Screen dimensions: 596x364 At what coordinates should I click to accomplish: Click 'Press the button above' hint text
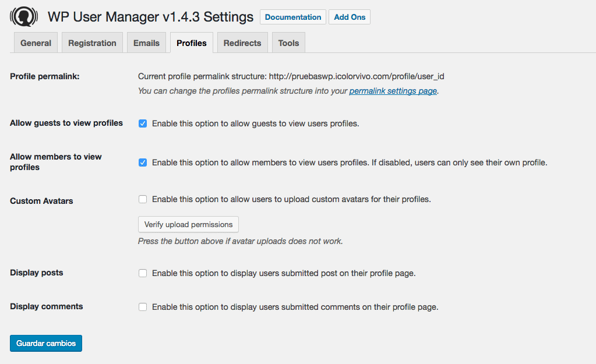click(x=240, y=241)
